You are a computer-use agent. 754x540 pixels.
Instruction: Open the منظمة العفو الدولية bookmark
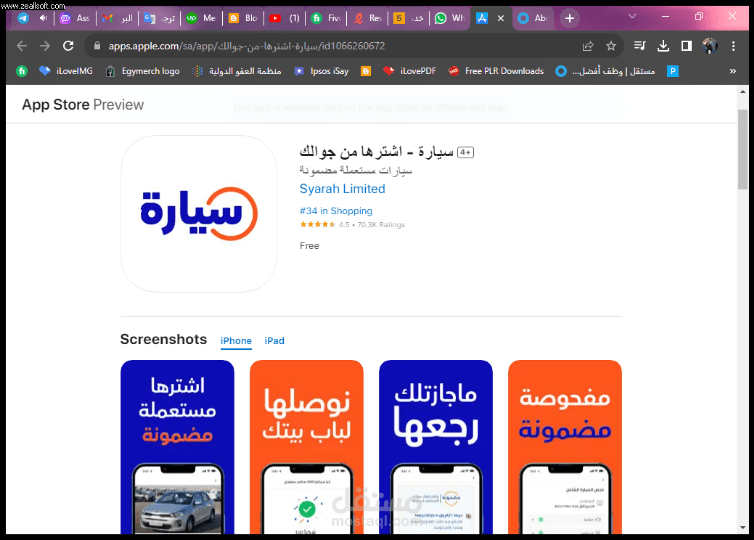(x=237, y=71)
